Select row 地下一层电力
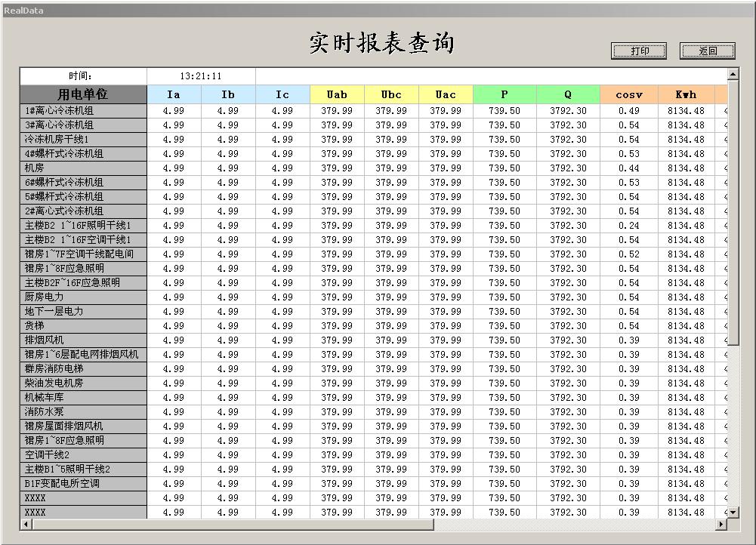This screenshot has height=545, width=756. (83, 312)
